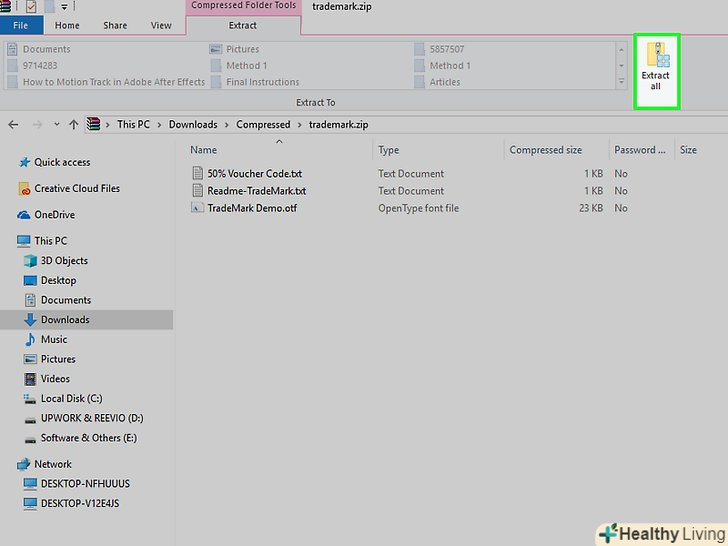Click the New folder quick access toolbar icon
The height and width of the screenshot is (546, 728).
50,6
